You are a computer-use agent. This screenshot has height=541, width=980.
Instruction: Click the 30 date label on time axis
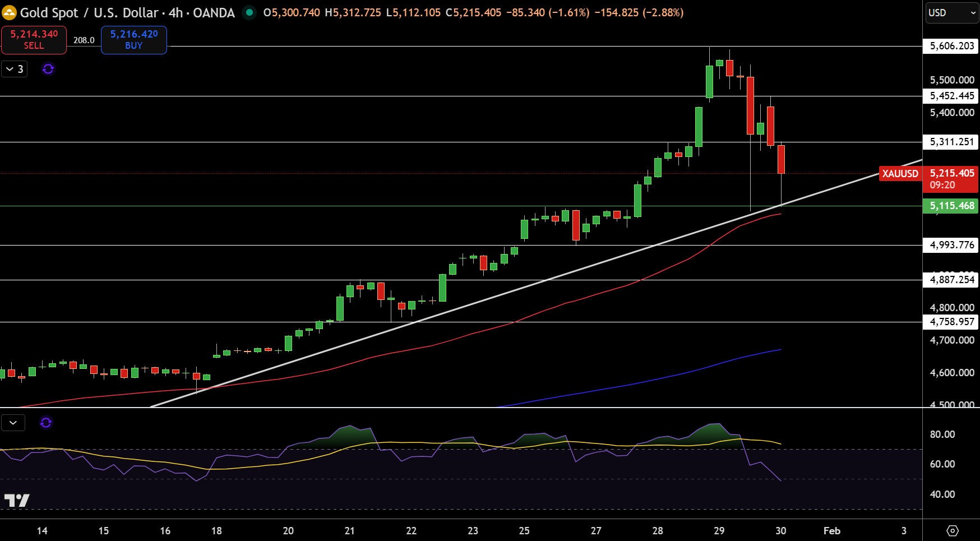(781, 530)
